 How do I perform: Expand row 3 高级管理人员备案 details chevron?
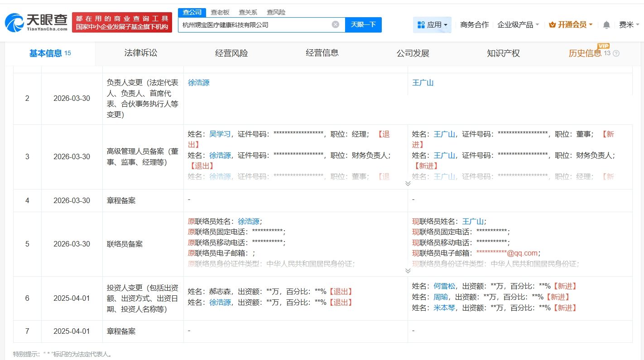point(408,183)
